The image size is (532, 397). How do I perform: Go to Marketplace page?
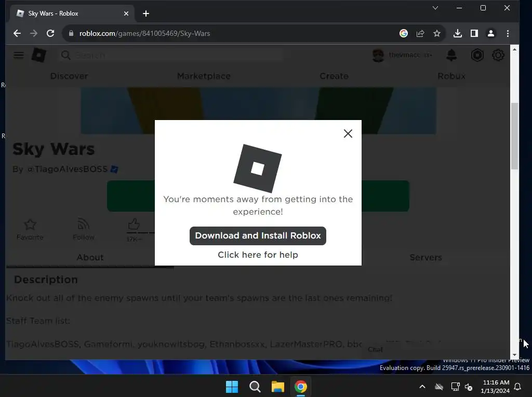point(204,76)
